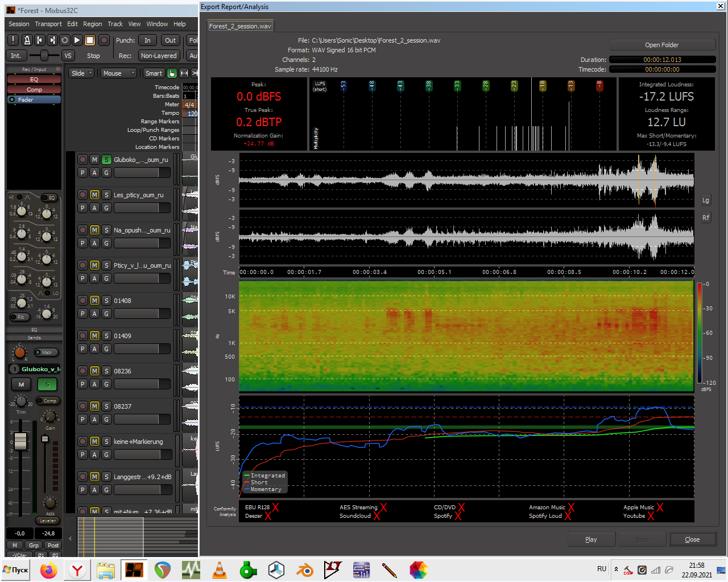Viewport: 728px width, 582px height.
Task: Click the -0,0 gain value field
Action: 20,533
